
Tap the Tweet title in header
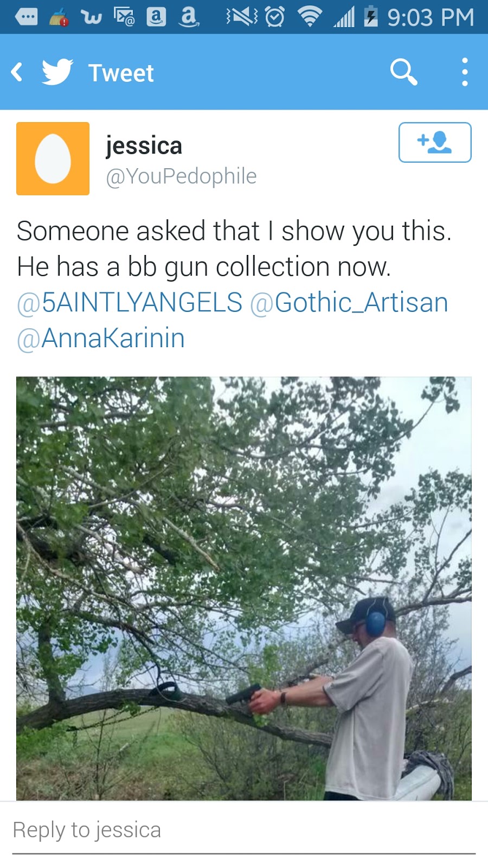tap(121, 73)
